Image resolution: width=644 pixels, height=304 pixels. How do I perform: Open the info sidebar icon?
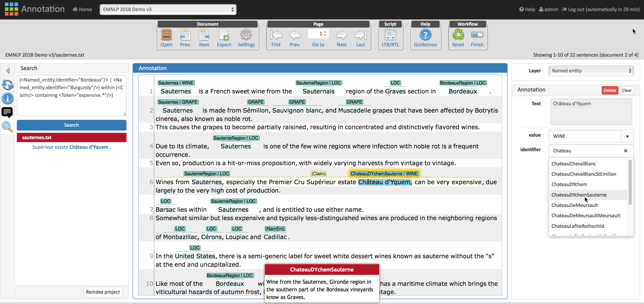point(8,98)
